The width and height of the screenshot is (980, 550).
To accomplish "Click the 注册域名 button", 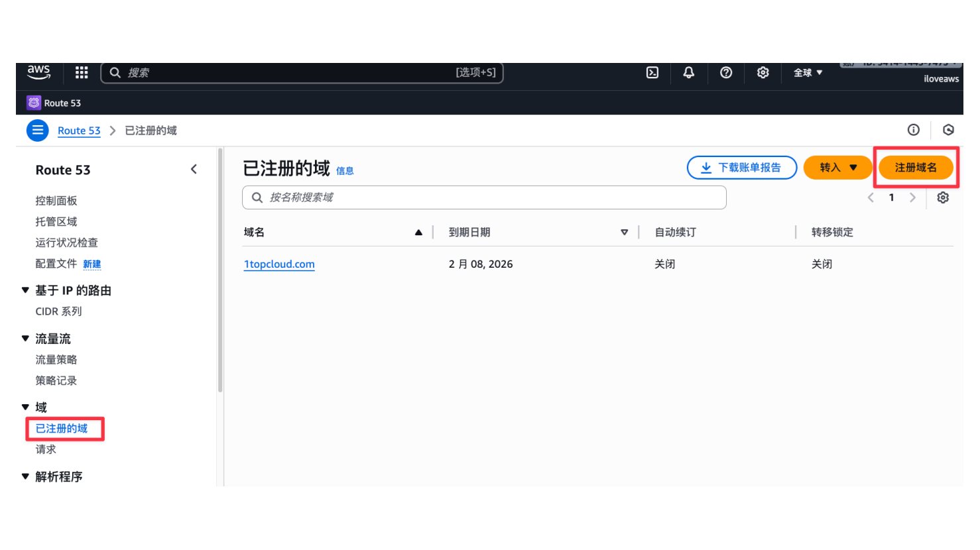I will [x=916, y=168].
